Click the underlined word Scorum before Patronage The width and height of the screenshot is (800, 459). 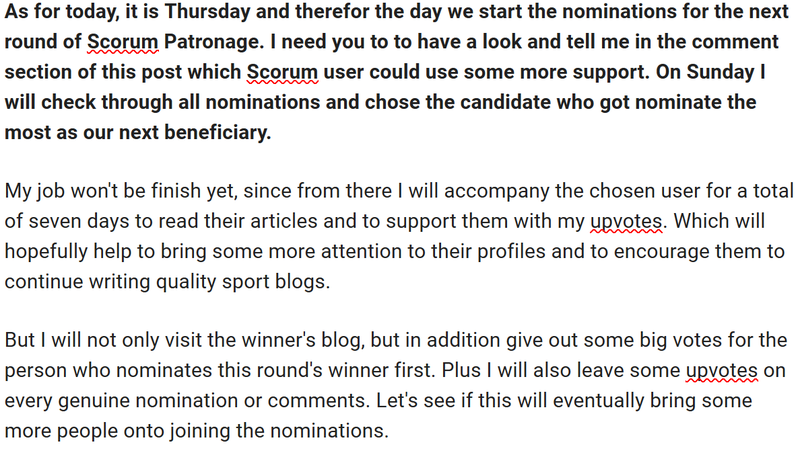point(122,42)
